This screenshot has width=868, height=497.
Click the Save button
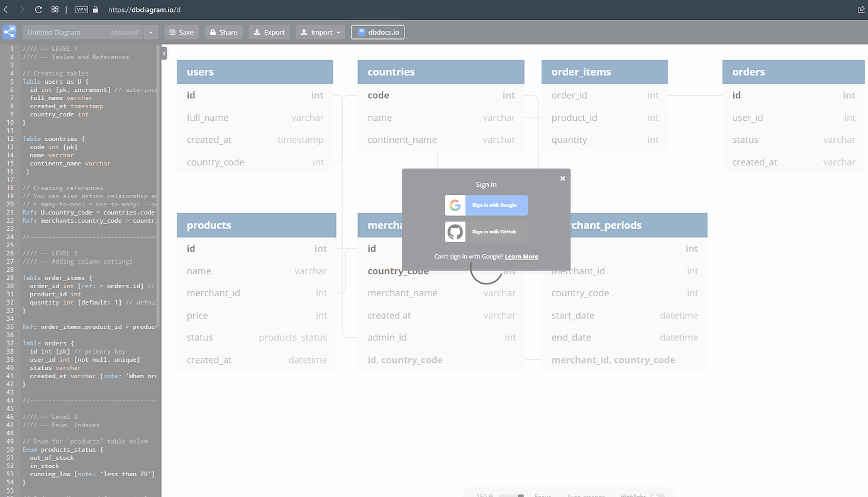(181, 32)
